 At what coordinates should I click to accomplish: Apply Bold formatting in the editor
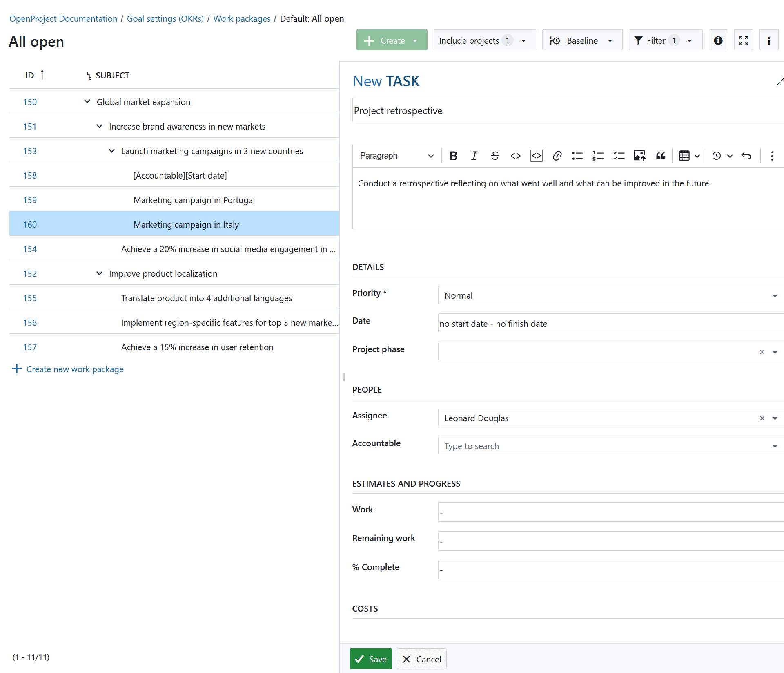coord(453,156)
